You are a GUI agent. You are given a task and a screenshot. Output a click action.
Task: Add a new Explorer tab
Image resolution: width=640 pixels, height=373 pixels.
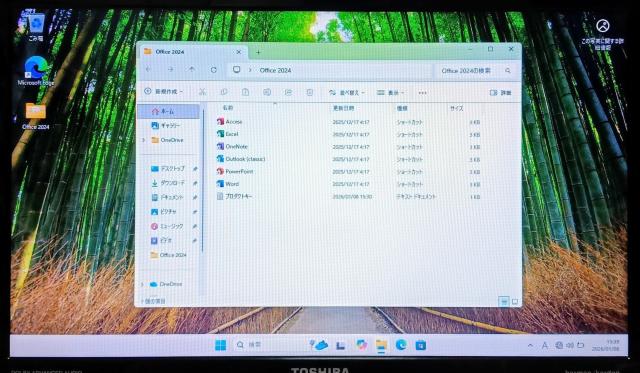pyautogui.click(x=258, y=52)
